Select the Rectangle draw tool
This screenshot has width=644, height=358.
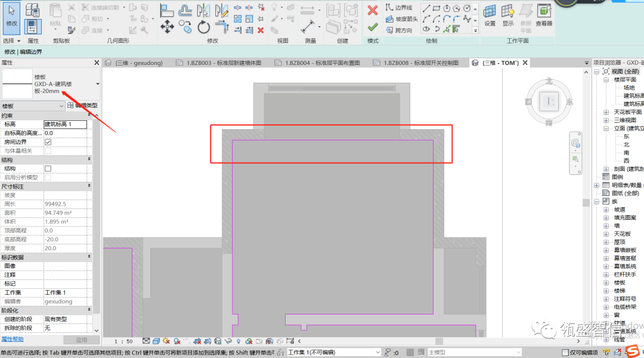click(436, 8)
